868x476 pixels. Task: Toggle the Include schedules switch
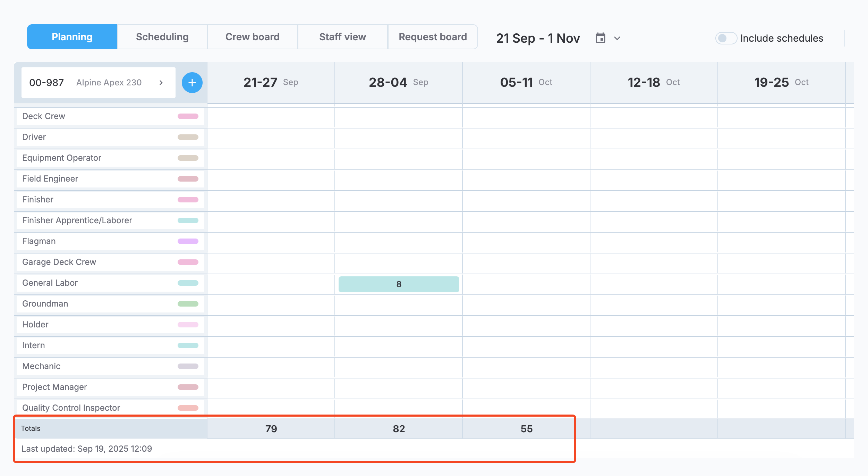(726, 38)
